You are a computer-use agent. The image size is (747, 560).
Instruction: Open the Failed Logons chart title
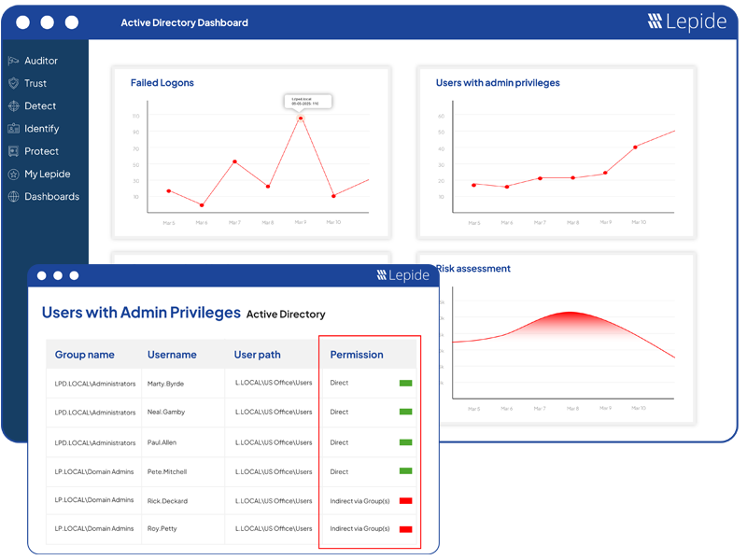[162, 83]
